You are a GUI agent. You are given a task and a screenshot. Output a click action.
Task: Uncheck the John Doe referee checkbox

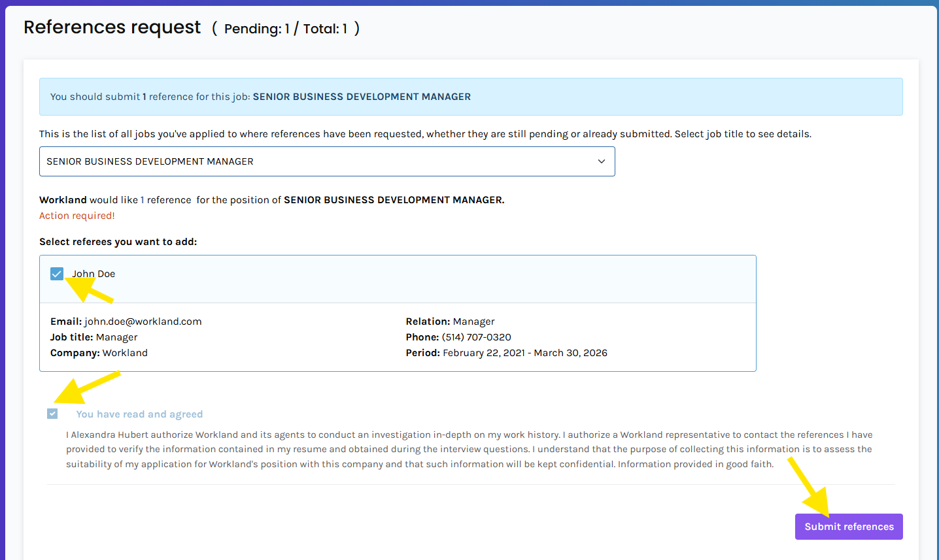pos(57,274)
